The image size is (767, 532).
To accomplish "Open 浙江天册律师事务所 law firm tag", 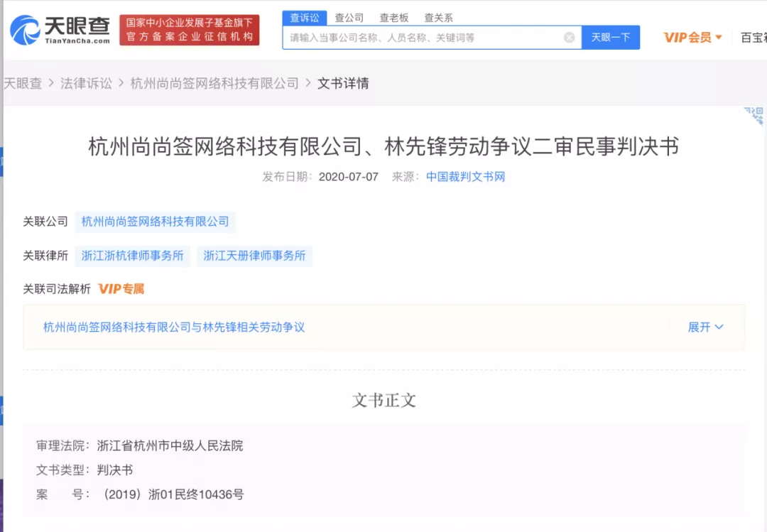I will pos(254,256).
